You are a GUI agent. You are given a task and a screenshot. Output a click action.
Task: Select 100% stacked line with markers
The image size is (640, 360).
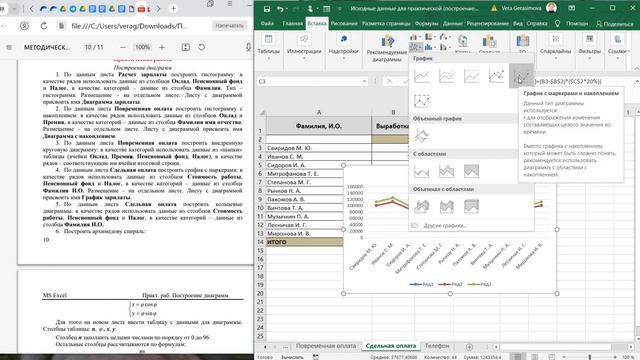click(422, 100)
